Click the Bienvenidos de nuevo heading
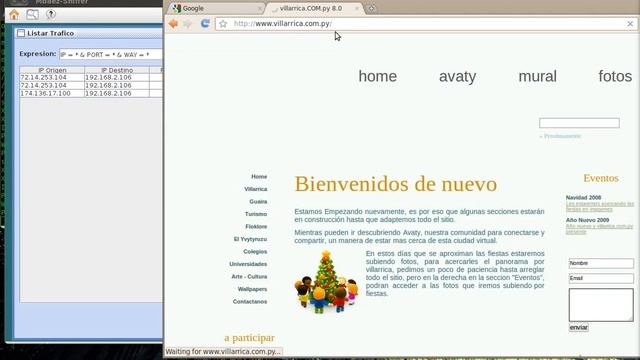Screen dimensions: 640x360 tap(396, 184)
